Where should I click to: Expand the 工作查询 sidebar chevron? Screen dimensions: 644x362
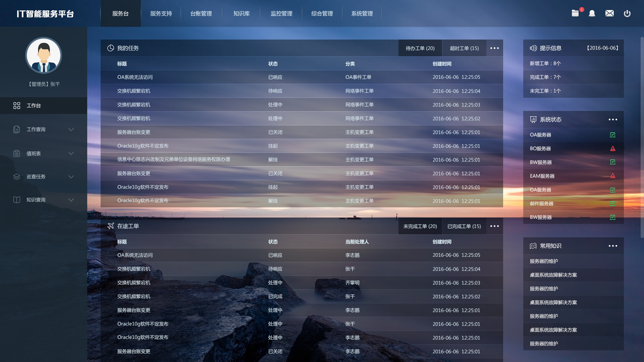[x=71, y=129]
